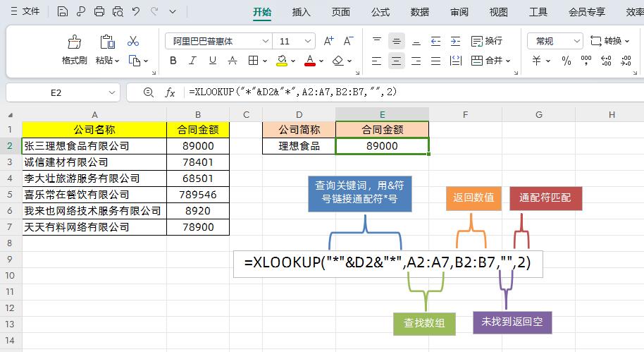Image resolution: width=644 pixels, height=352 pixels.
Task: Switch to the View (视图) tab
Action: point(499,12)
